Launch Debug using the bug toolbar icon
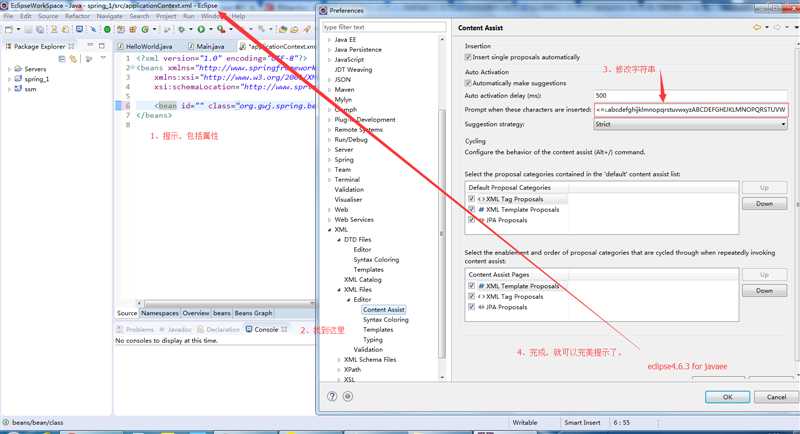The image size is (800, 434). [181, 30]
